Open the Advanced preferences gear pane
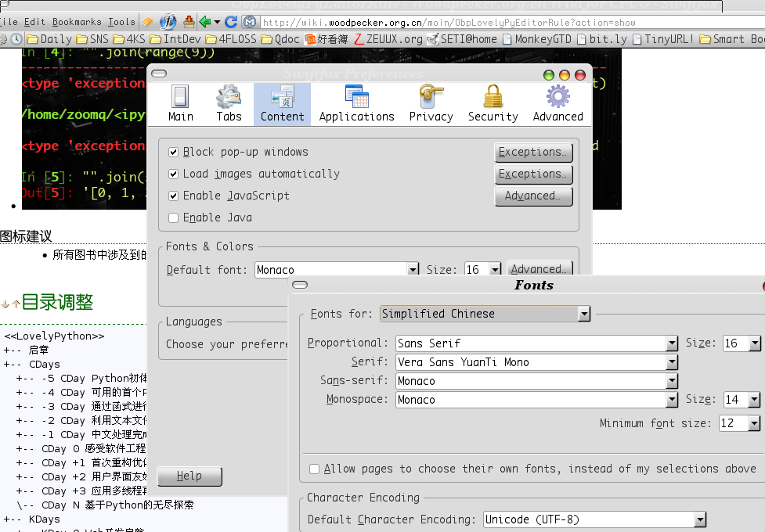 (x=558, y=104)
